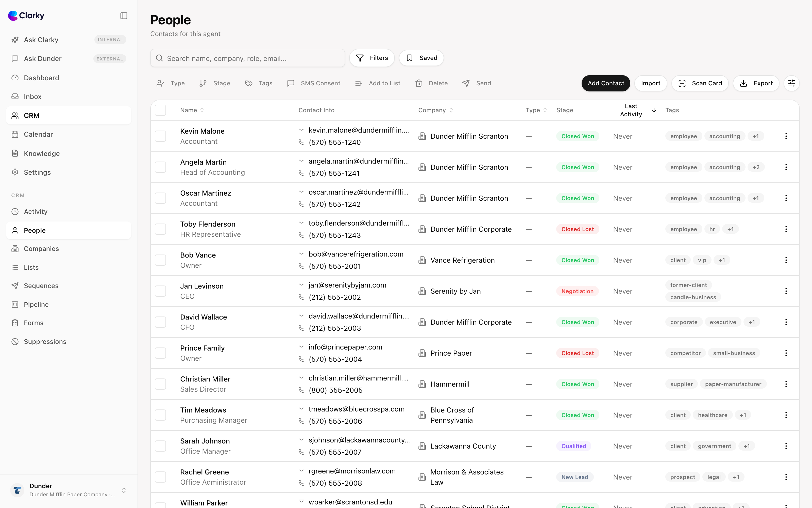
Task: Click the Qualified badge for Sarah Johnson
Action: tap(574, 446)
